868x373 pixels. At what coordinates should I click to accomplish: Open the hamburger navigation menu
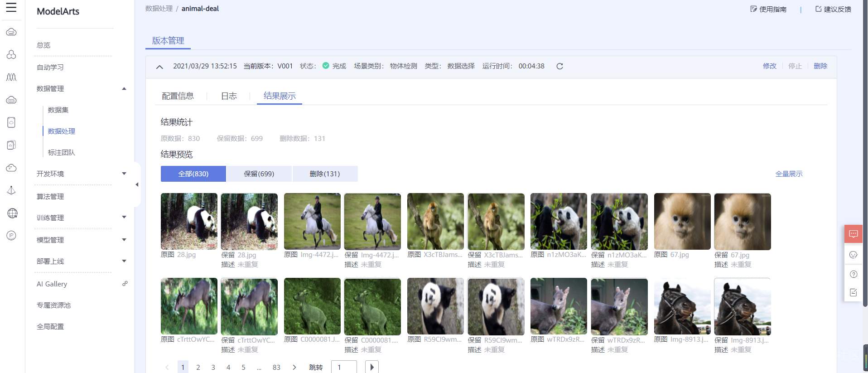(11, 7)
